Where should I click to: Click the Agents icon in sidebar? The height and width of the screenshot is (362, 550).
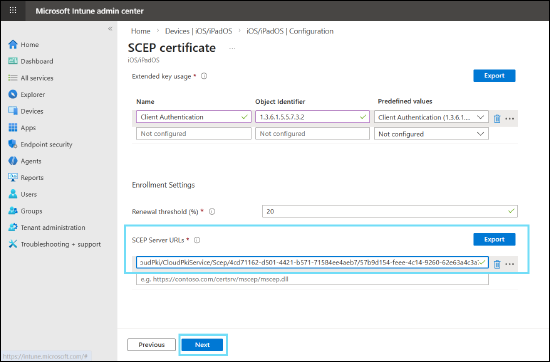coord(13,161)
